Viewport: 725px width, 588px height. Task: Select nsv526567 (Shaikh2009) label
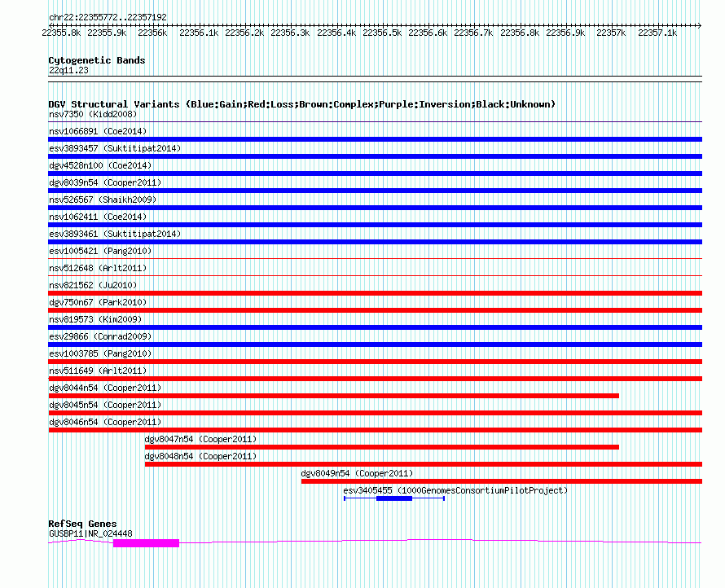103,200
